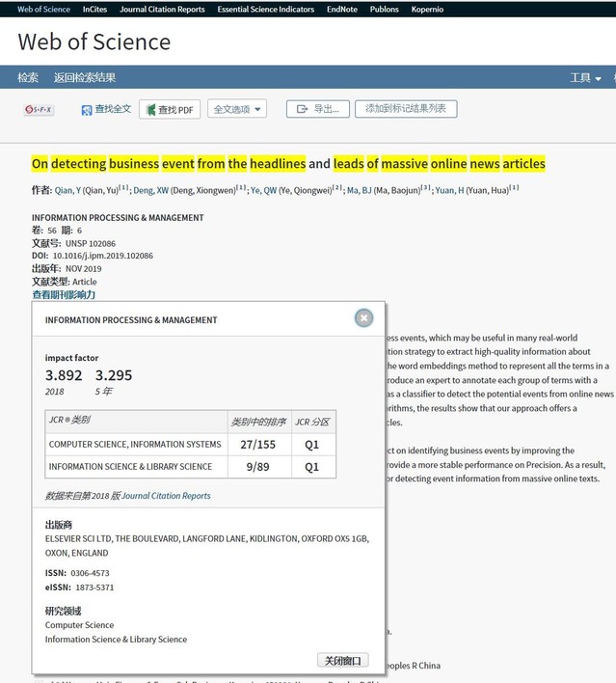Open author Deng, XW link
Viewport: 616px width, 683px height.
point(150,190)
